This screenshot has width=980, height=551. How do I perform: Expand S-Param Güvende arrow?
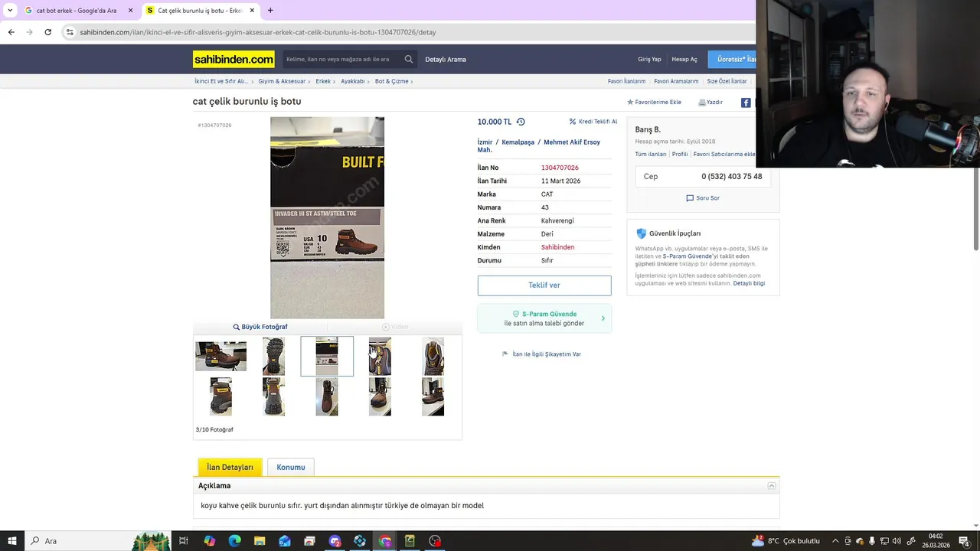[603, 318]
